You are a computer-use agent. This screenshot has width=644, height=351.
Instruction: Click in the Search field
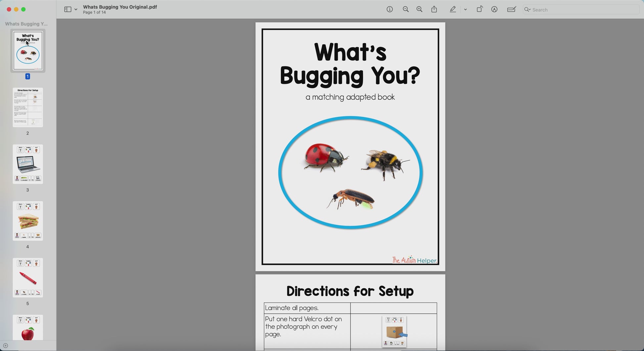[582, 10]
